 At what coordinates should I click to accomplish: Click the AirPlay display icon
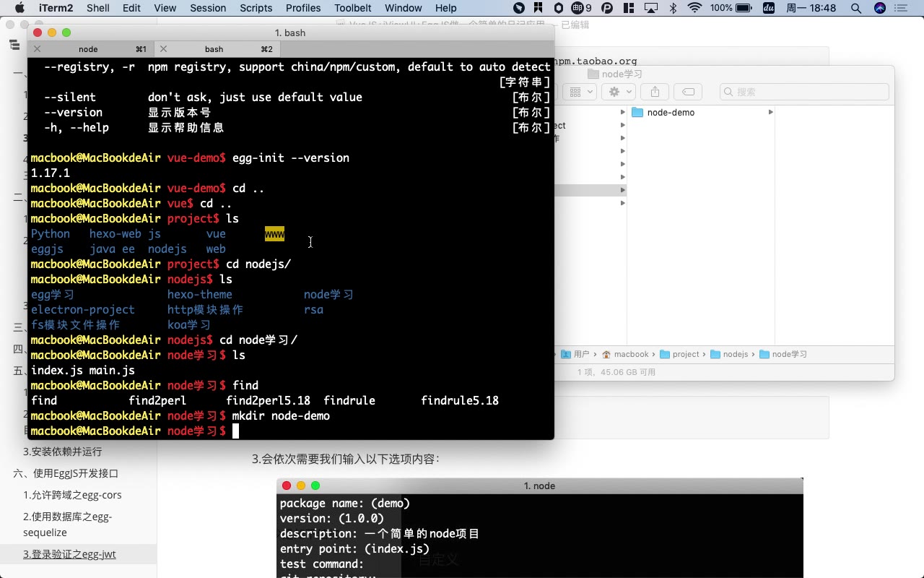point(651,8)
